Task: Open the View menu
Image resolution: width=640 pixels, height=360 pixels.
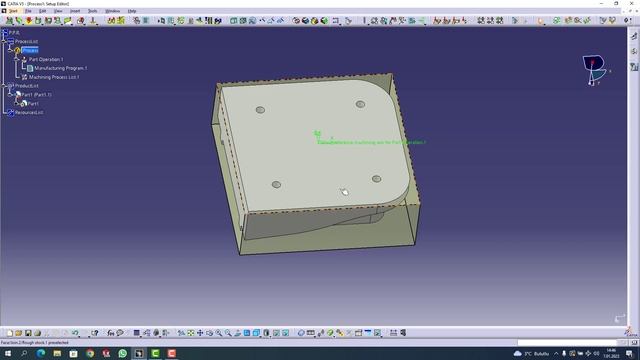Action: click(x=58, y=11)
